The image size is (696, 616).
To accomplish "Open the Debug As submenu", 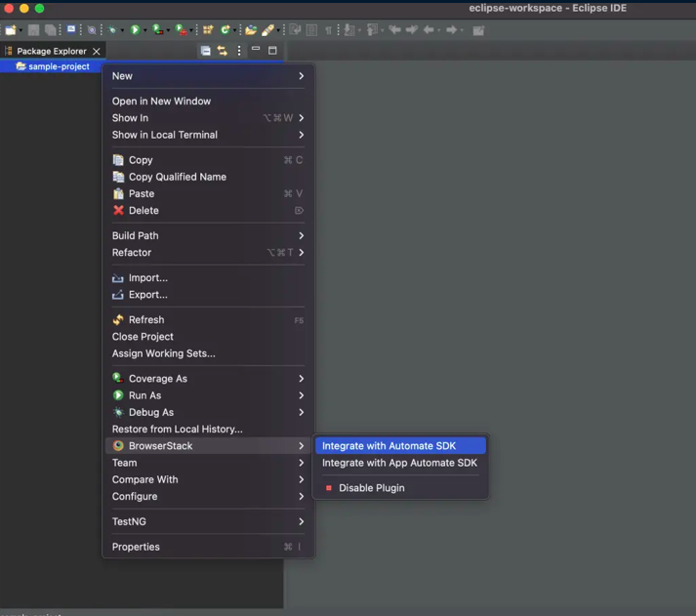I will tap(208, 412).
